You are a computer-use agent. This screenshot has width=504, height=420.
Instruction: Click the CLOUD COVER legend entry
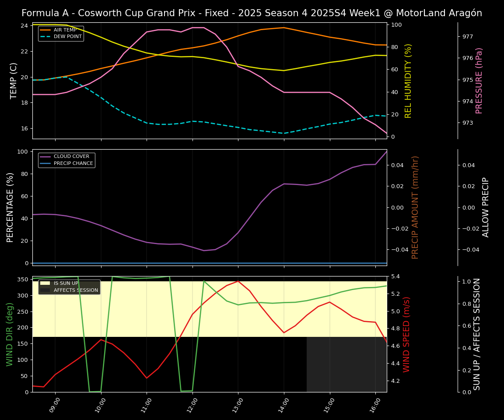click(71, 157)
